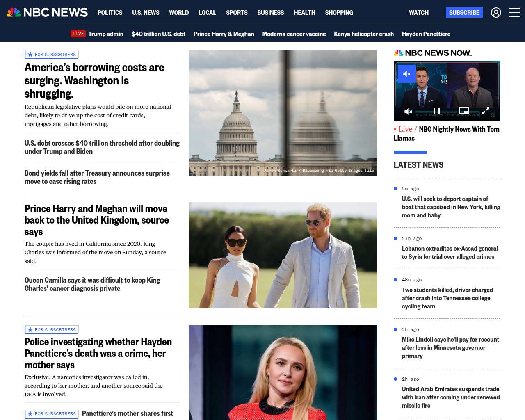Image resolution: width=525 pixels, height=420 pixels.
Task: Pause the NBC News Now live video
Action: (x=437, y=111)
